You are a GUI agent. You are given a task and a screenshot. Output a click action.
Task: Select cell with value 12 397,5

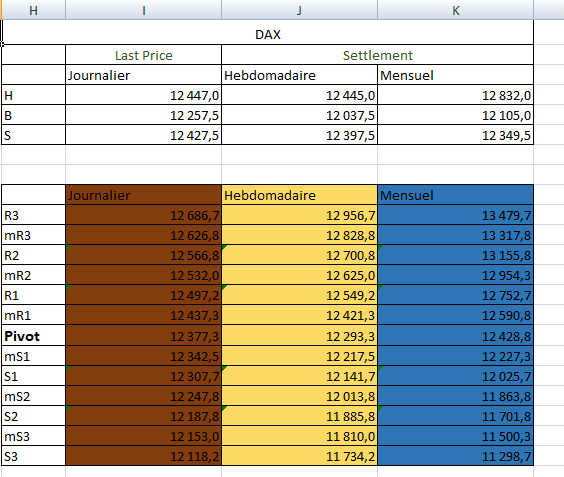299,135
